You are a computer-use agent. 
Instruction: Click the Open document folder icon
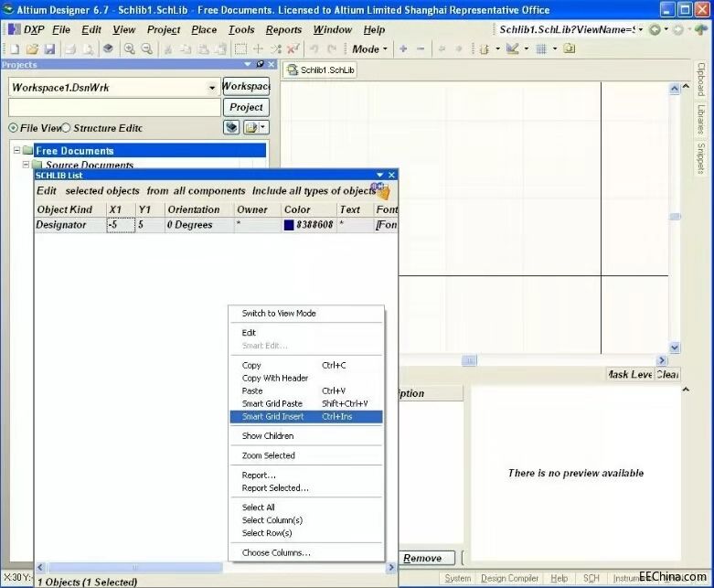pyautogui.click(x=32, y=48)
